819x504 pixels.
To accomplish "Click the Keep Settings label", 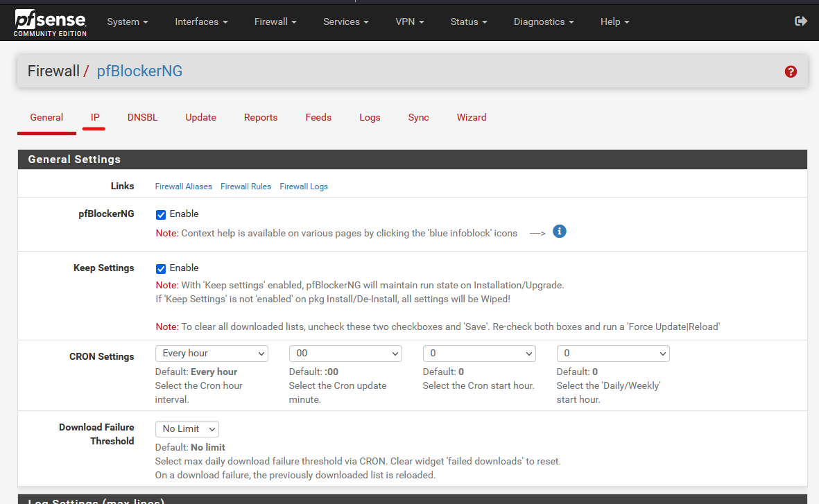I will (x=103, y=268).
